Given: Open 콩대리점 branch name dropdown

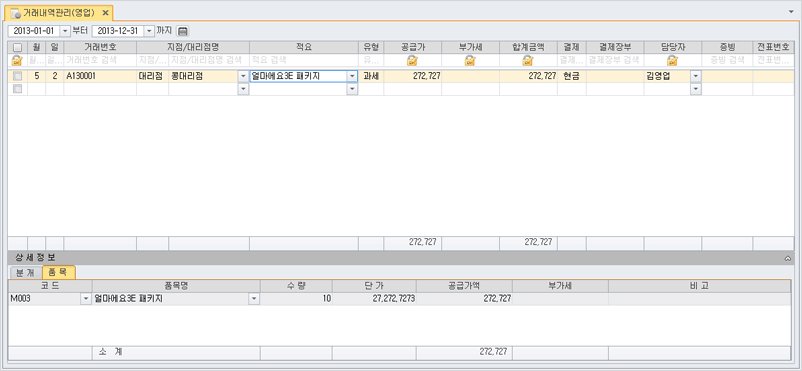Looking at the screenshot, I should 243,76.
